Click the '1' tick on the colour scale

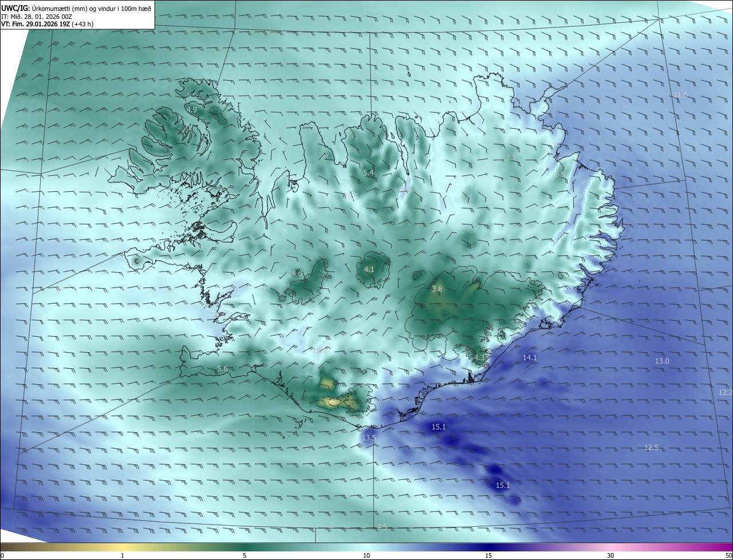[123, 555]
